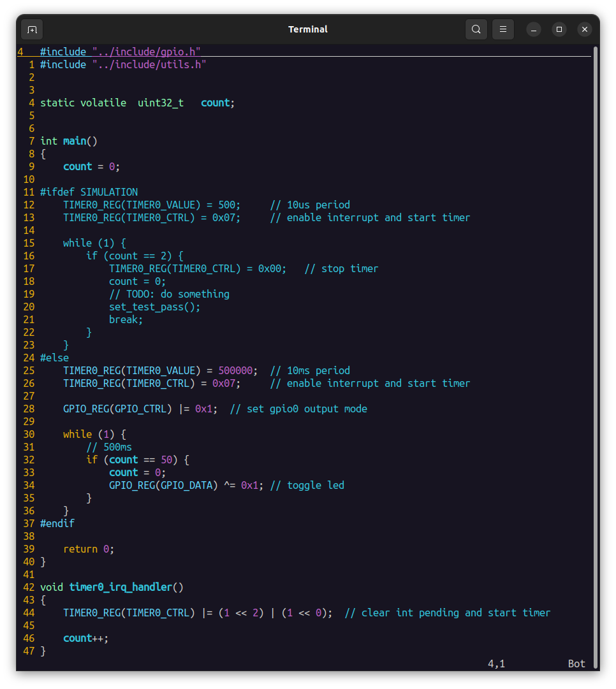The image size is (616, 689).
Task: Maximize the Terminal window
Action: tap(559, 29)
